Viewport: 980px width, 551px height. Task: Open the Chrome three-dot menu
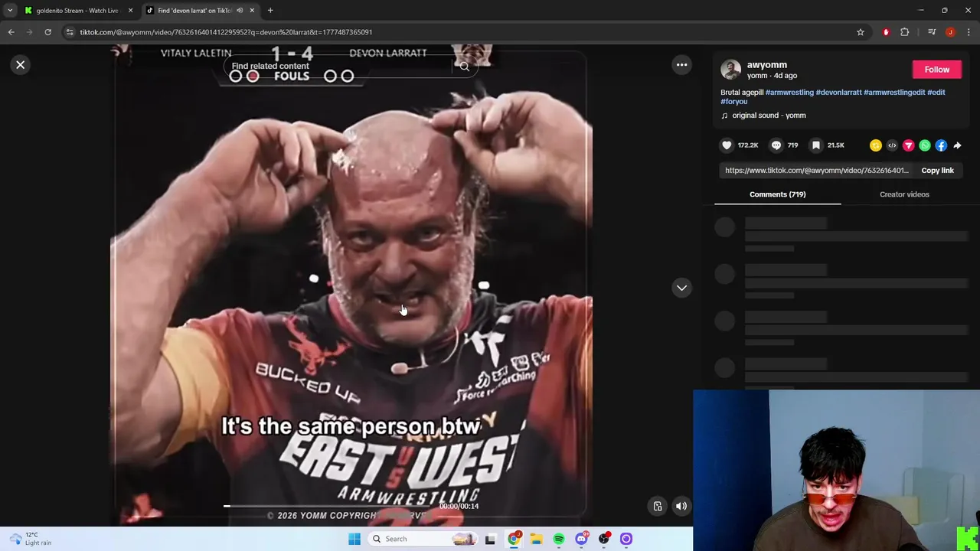point(969,32)
